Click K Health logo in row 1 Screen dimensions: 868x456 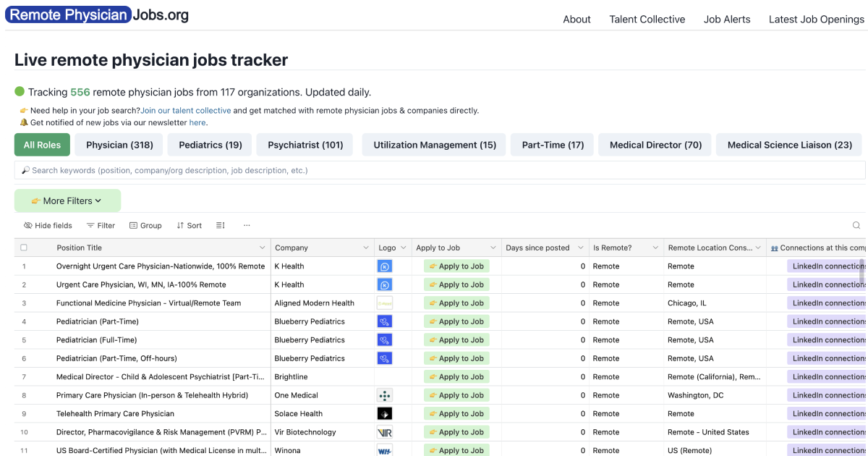[385, 266]
